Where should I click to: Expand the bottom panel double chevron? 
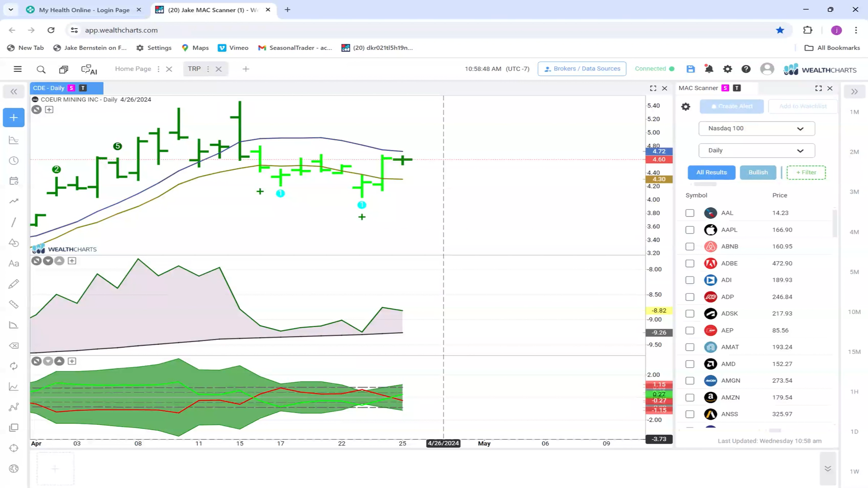click(x=828, y=469)
